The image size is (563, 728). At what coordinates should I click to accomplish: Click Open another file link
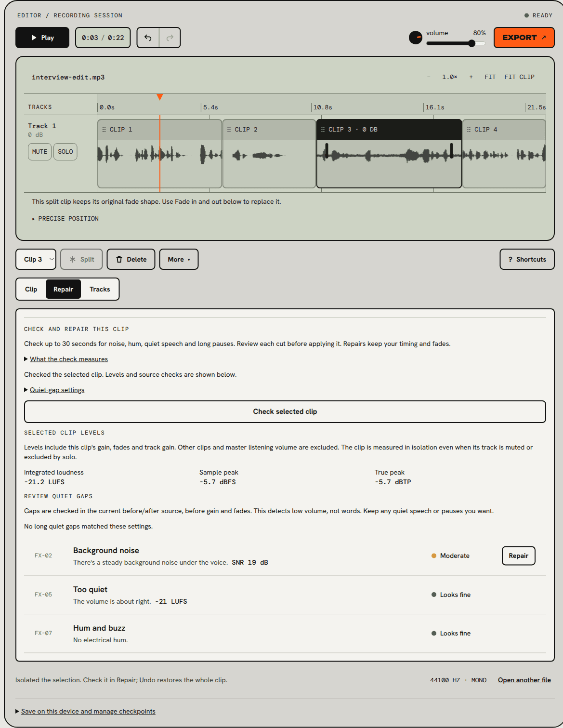[x=524, y=680]
